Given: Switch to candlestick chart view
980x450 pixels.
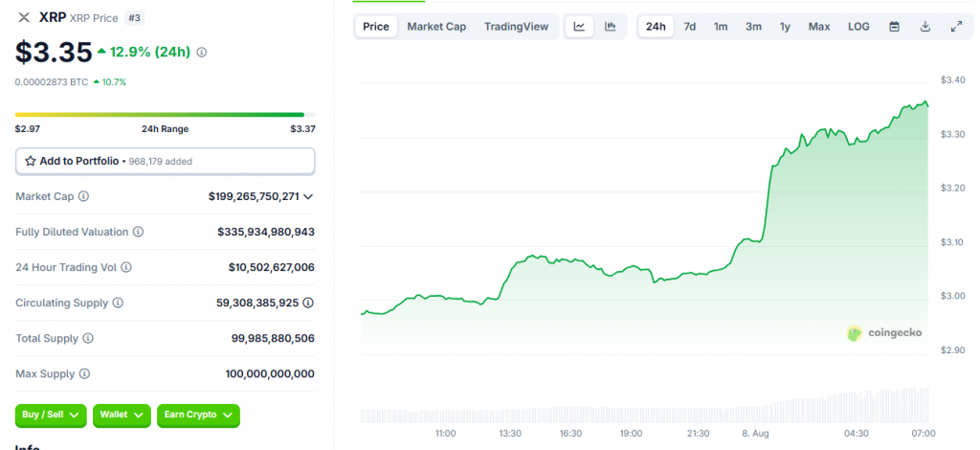Looking at the screenshot, I should click(x=611, y=27).
